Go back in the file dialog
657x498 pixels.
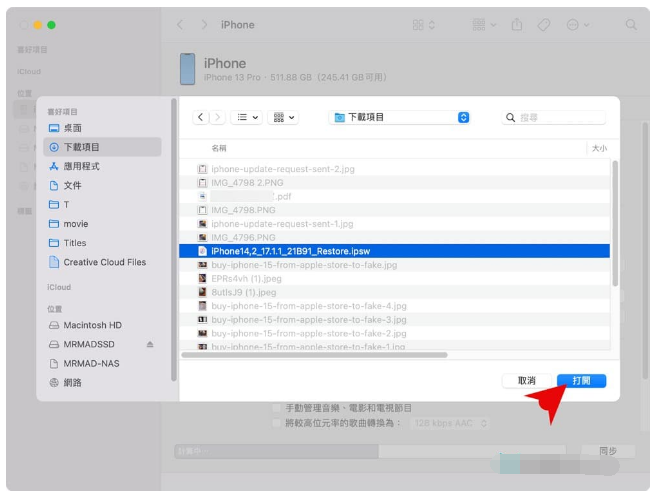point(200,117)
